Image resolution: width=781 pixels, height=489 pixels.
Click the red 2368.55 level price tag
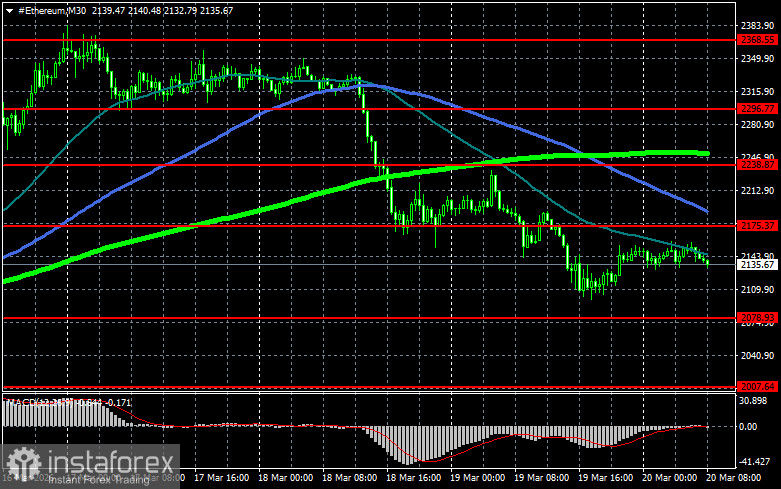[758, 40]
